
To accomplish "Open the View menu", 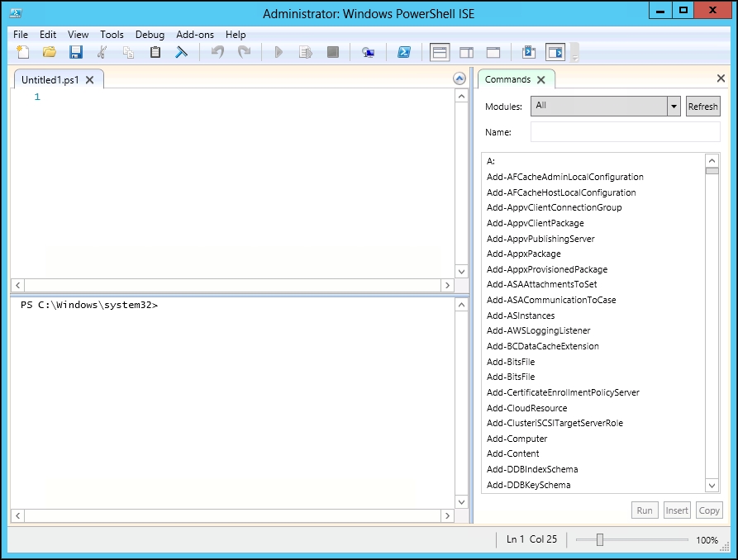I will [x=78, y=35].
